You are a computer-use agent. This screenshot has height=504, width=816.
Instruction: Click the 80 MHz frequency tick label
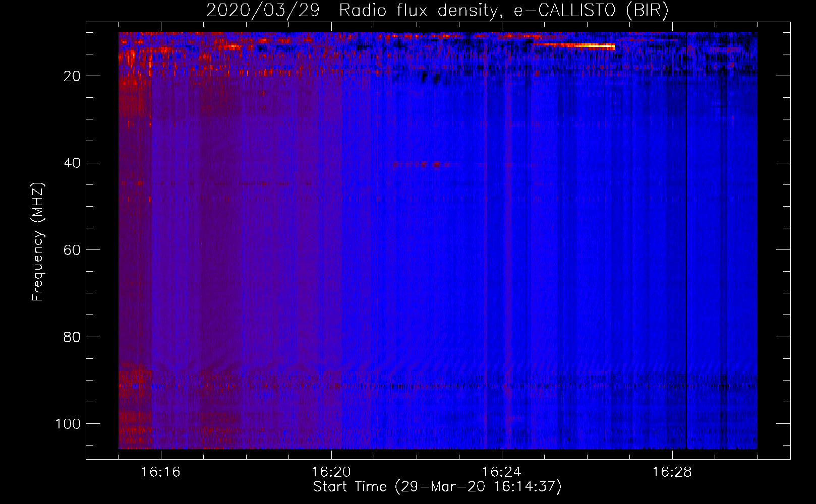click(72, 337)
